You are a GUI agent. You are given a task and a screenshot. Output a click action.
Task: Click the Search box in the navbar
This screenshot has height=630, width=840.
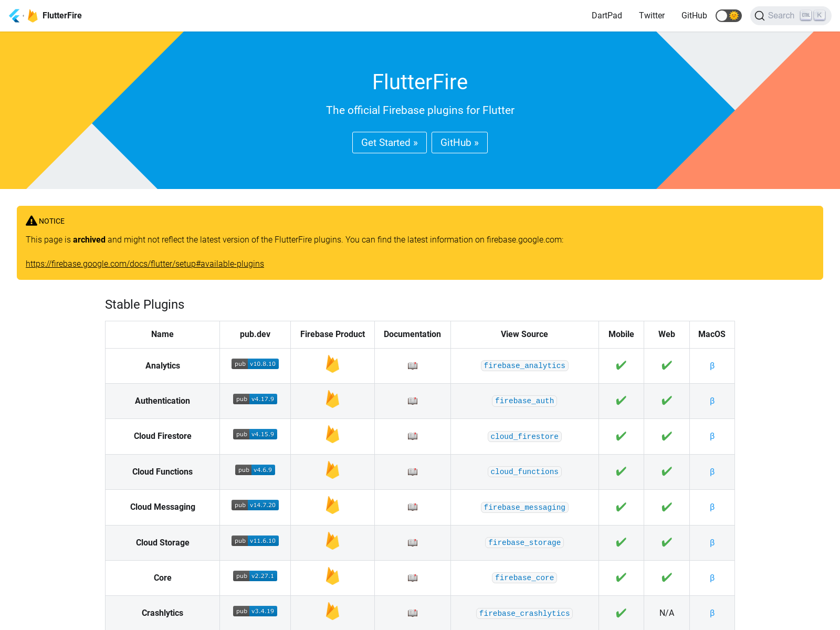(791, 16)
